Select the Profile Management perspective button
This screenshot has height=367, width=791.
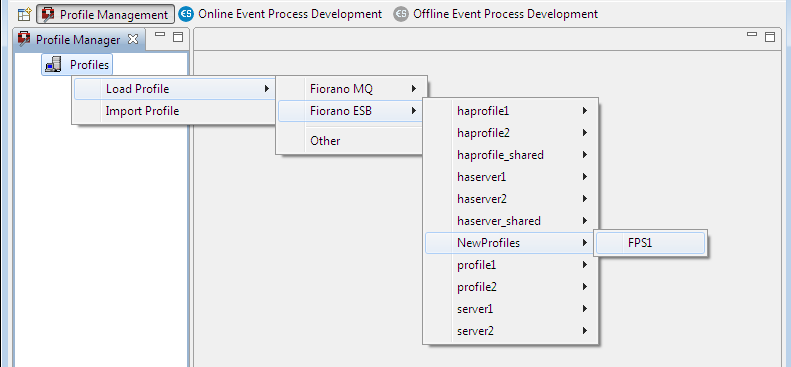pyautogui.click(x=105, y=15)
